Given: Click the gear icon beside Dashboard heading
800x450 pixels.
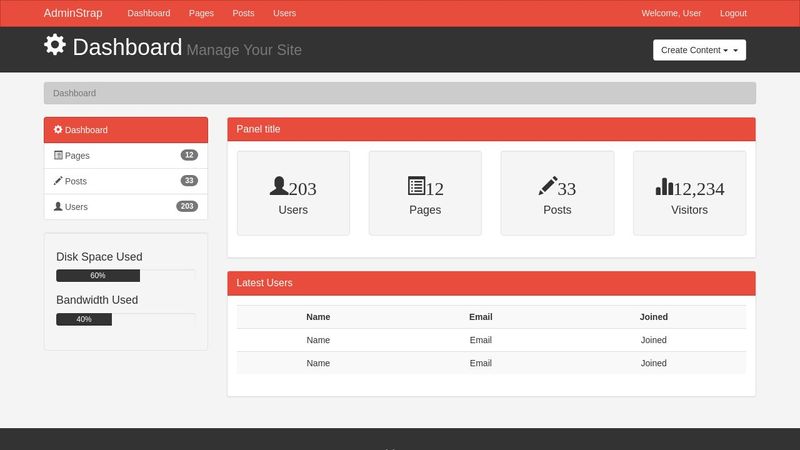Looking at the screenshot, I should [x=55, y=45].
